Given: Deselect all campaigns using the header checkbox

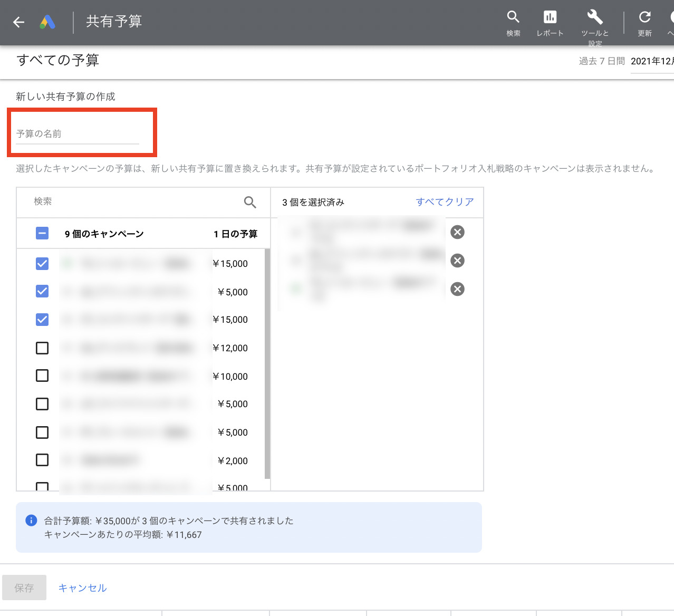Looking at the screenshot, I should point(42,233).
